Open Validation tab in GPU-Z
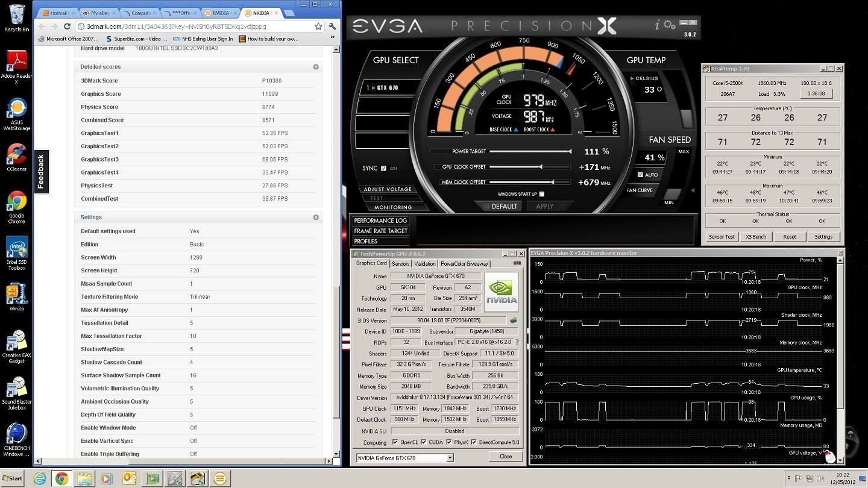The width and height of the screenshot is (868, 488). [x=425, y=264]
